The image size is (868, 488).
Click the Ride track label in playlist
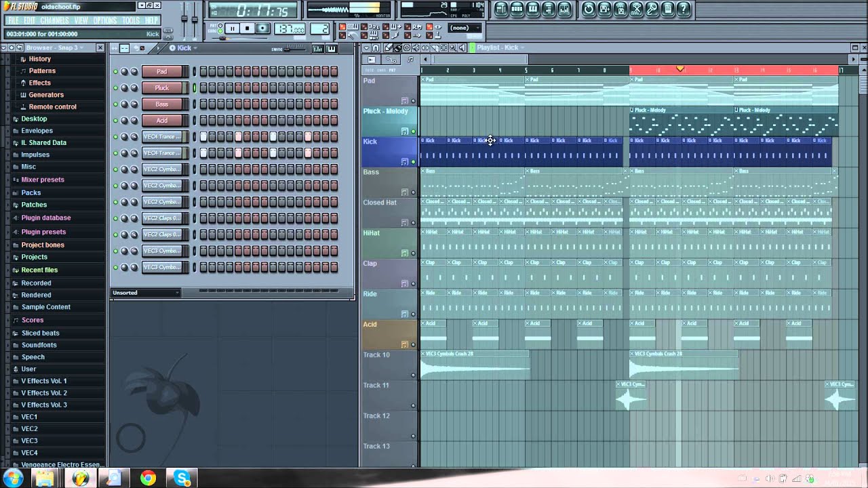(370, 294)
